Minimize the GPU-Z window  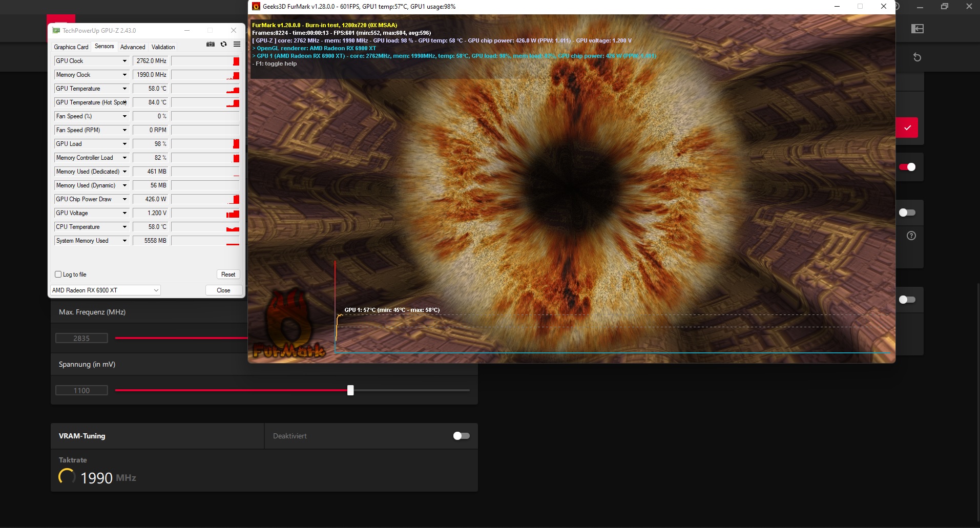point(187,31)
